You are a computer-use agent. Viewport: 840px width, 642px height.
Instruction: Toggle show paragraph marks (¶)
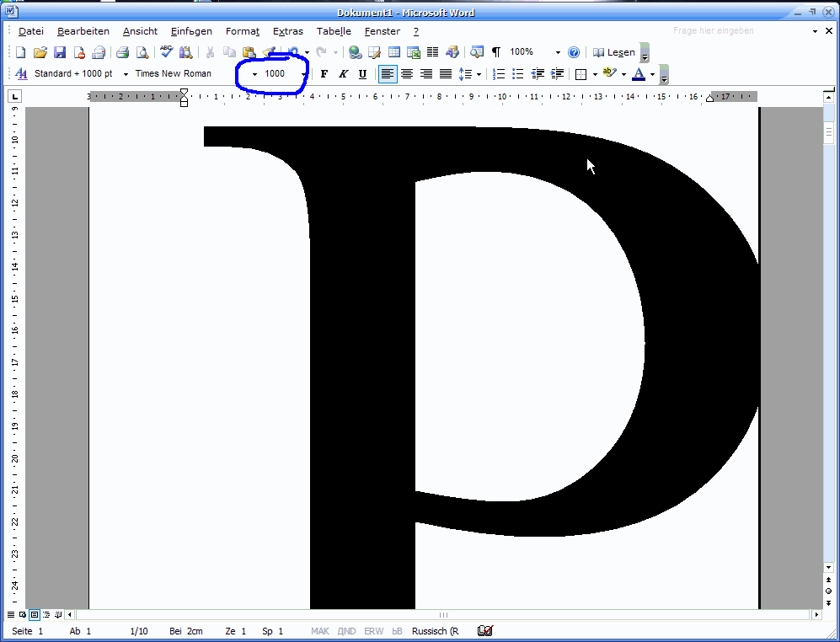pyautogui.click(x=496, y=52)
